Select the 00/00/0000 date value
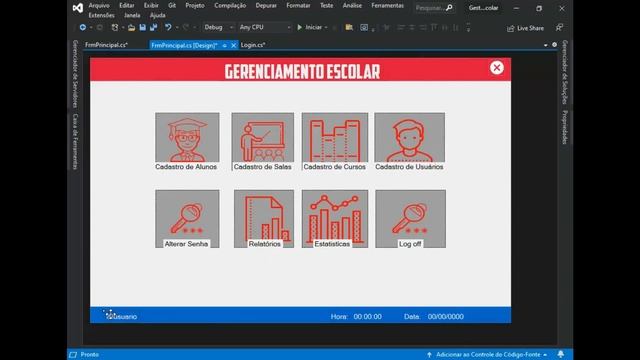 (445, 316)
